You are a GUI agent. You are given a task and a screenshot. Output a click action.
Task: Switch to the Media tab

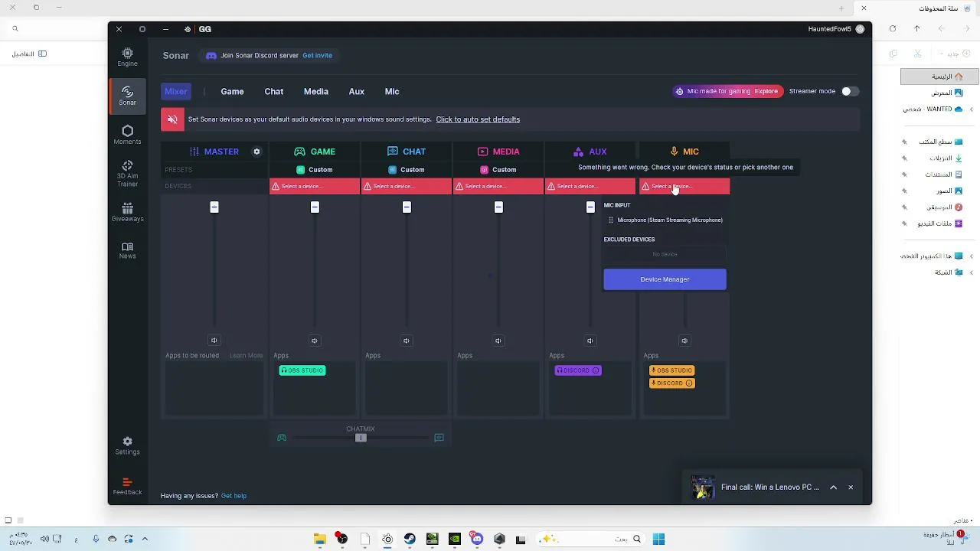point(315,91)
